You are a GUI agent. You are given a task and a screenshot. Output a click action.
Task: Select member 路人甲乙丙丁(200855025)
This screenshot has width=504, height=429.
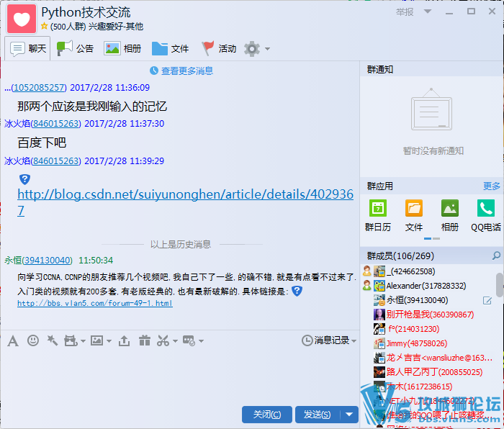pos(434,372)
